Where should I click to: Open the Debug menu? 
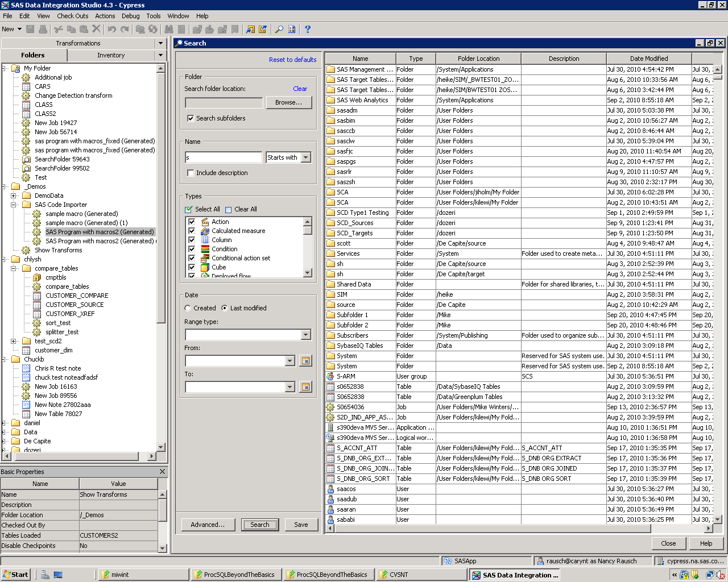130,16
